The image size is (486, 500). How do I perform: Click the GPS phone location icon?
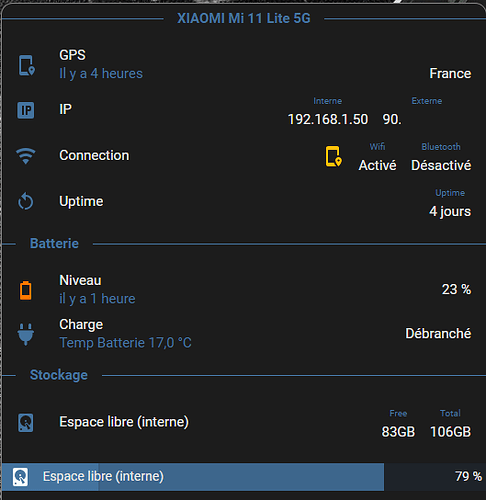[x=26, y=65]
